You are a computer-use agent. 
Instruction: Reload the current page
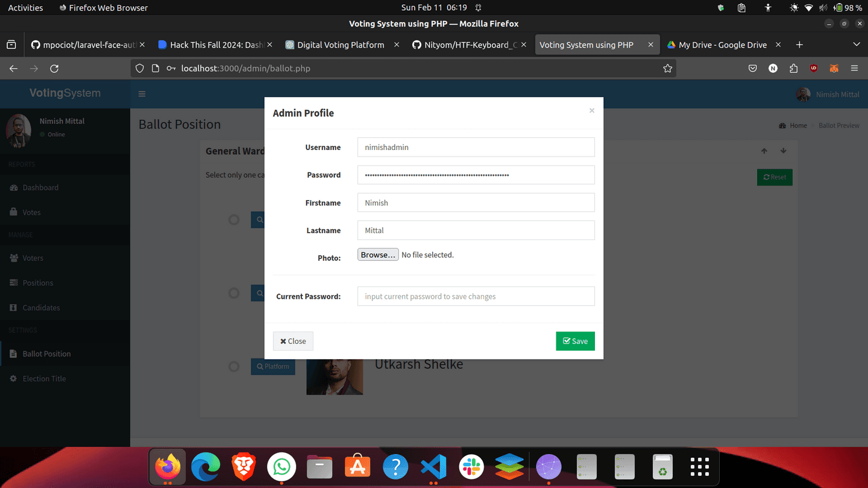[x=54, y=69]
